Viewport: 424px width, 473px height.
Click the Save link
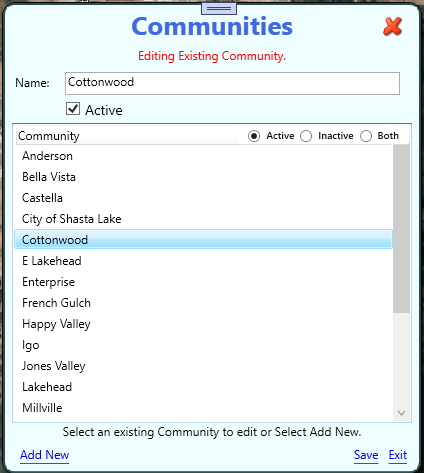click(x=366, y=455)
